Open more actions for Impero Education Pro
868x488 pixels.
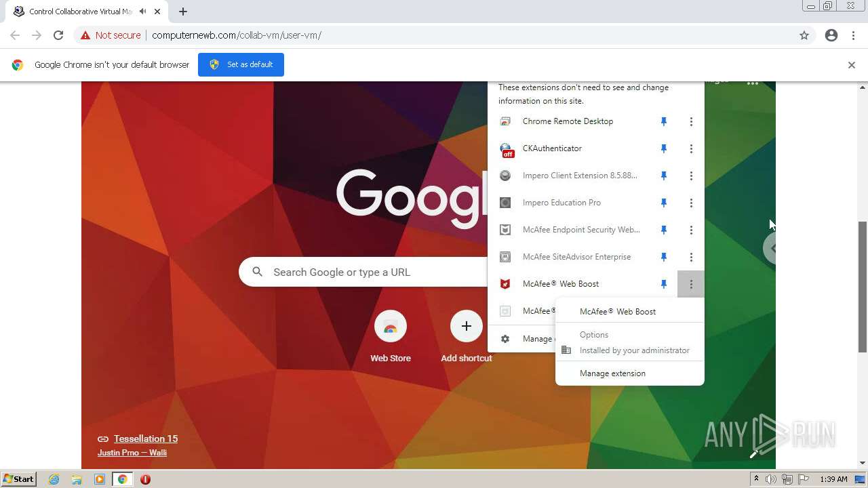(x=691, y=203)
